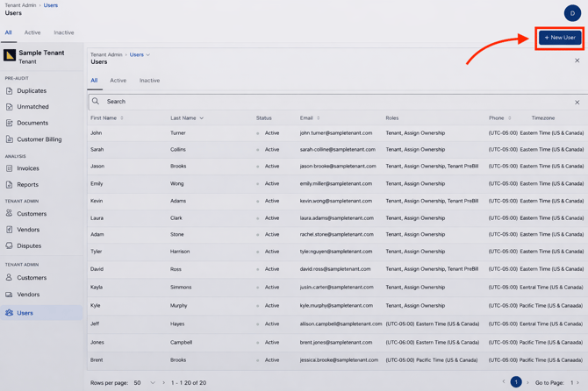Click the Sample Tenant logo

(x=10, y=56)
